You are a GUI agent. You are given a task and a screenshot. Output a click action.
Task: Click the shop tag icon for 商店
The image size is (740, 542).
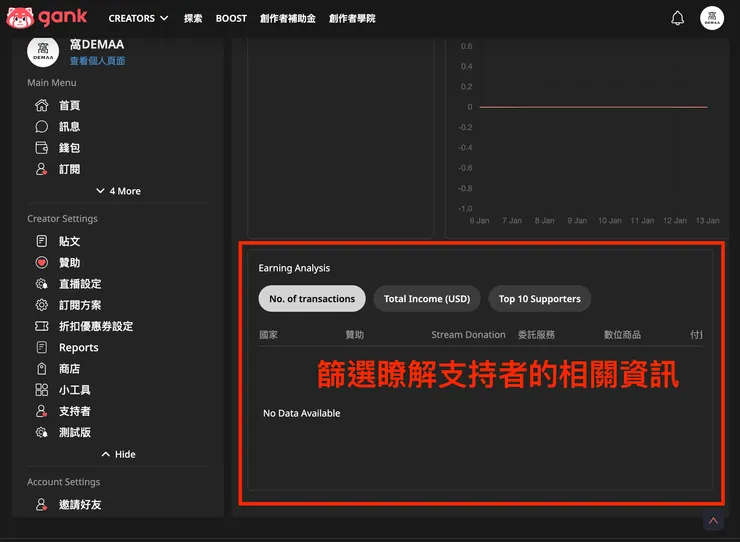(42, 369)
